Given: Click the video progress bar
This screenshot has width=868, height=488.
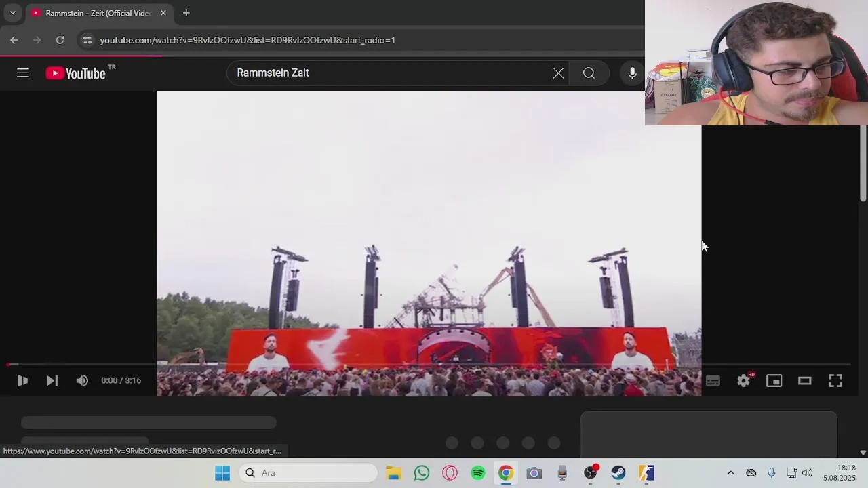Looking at the screenshot, I should click(429, 365).
